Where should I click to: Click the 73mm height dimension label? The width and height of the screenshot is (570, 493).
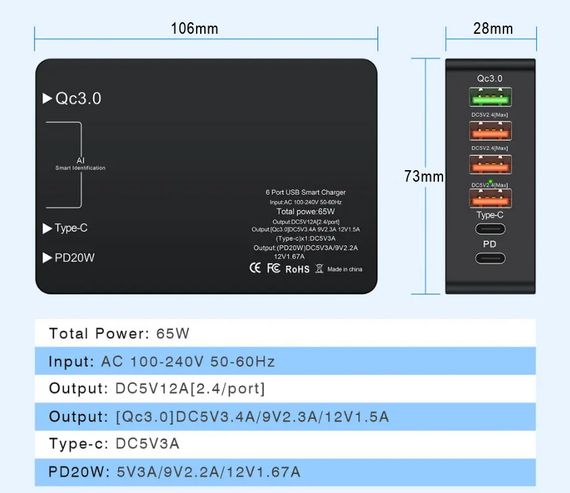pos(424,176)
